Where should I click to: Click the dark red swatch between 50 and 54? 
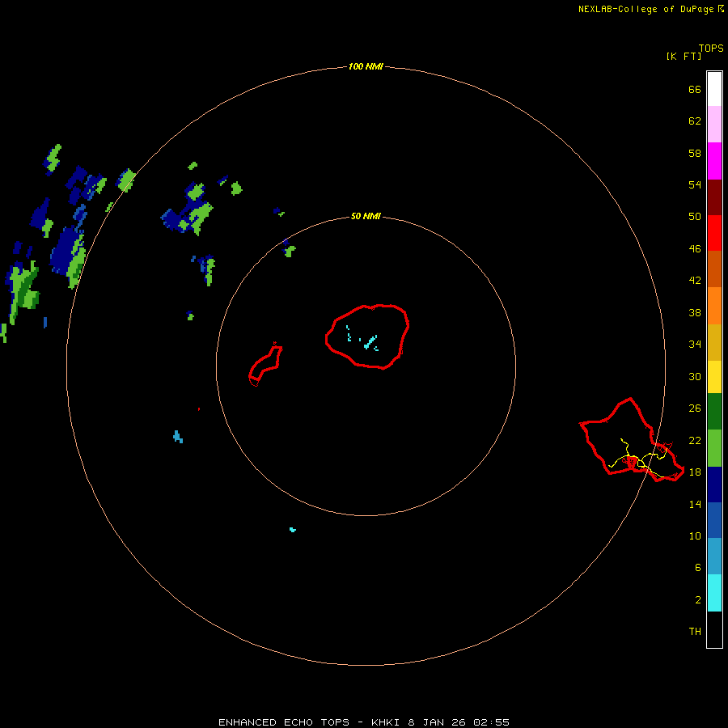coord(714,197)
